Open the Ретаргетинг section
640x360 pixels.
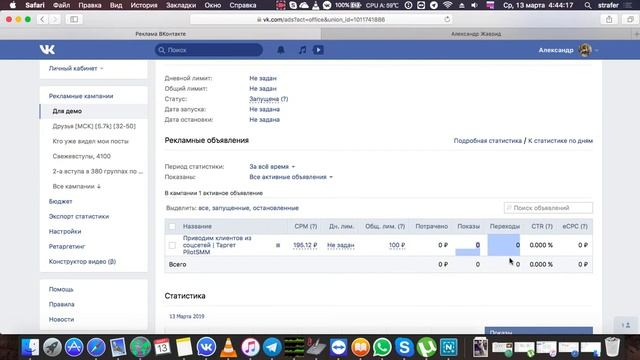coord(67,247)
